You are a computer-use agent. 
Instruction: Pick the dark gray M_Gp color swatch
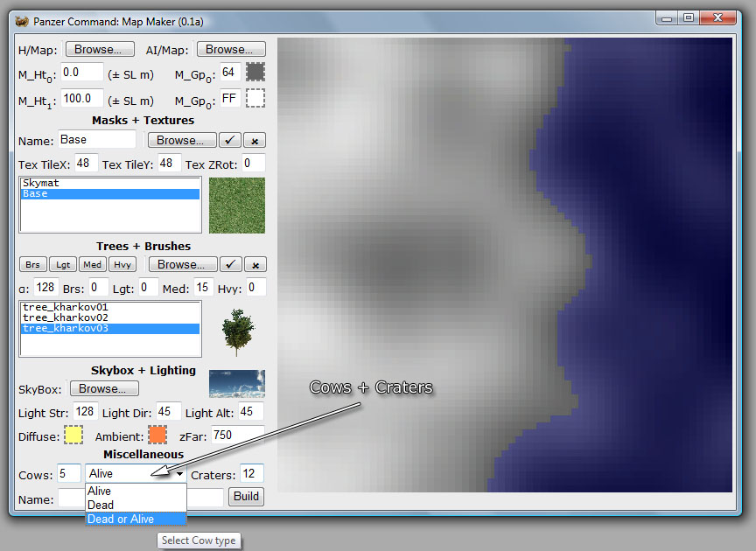coord(255,73)
